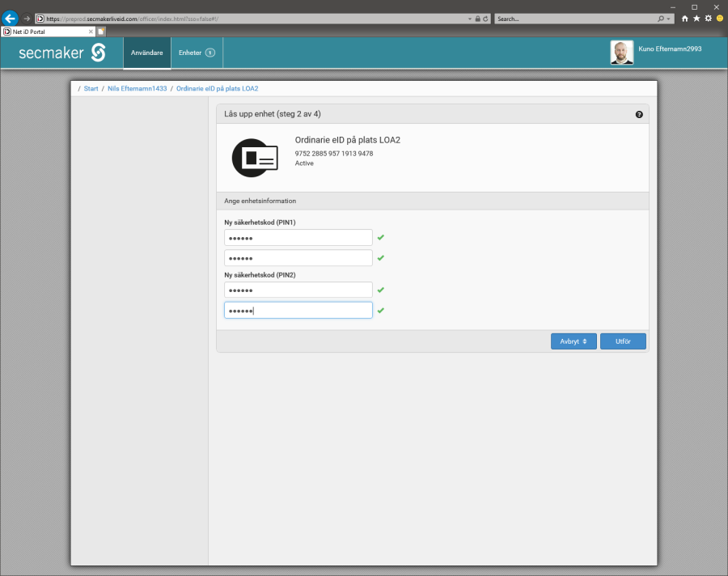728x576 pixels.
Task: Click the Active status text
Action: click(x=304, y=163)
